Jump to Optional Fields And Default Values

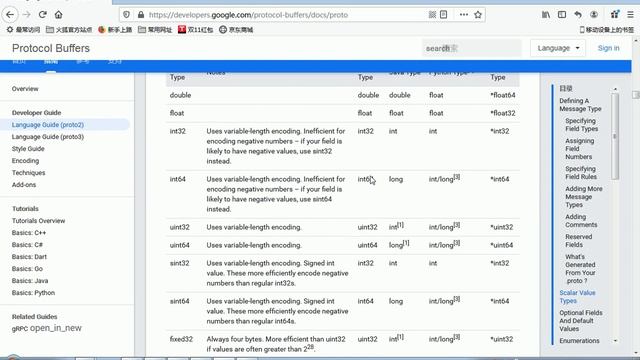581,320
